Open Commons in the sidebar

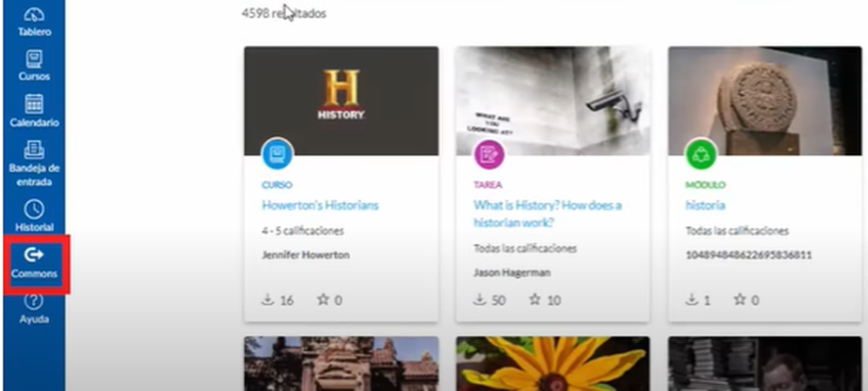pos(34,263)
